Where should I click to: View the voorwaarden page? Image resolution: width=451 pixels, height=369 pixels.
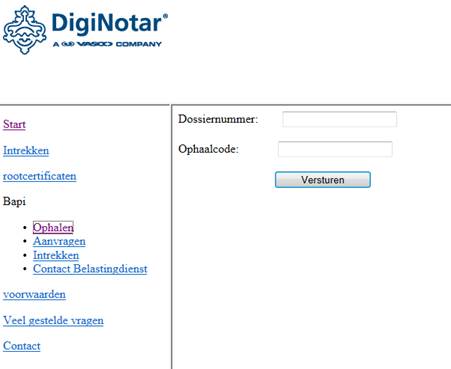(34, 295)
